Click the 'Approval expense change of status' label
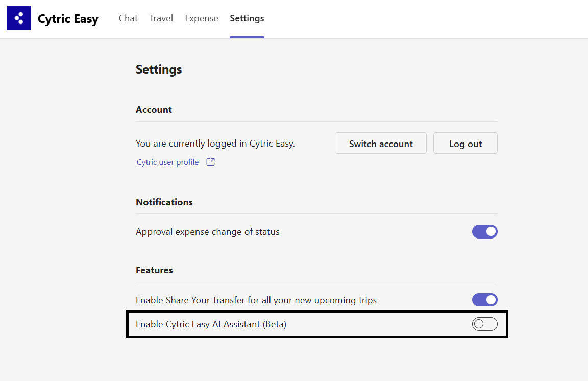This screenshot has width=588, height=381. click(207, 232)
